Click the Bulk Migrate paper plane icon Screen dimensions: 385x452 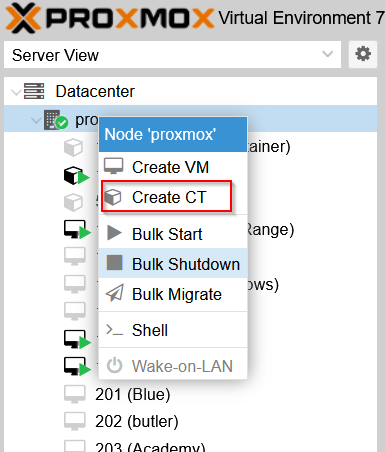[x=115, y=293]
